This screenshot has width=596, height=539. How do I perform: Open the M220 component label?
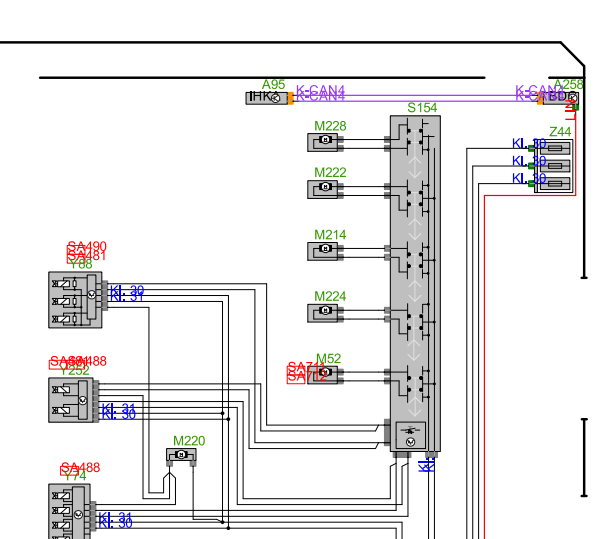[x=189, y=441]
